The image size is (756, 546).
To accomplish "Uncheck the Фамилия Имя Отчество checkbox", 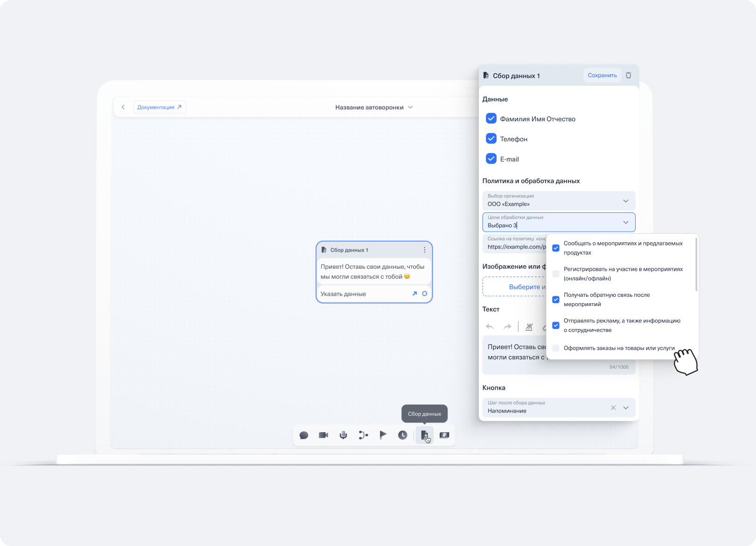I will pyautogui.click(x=491, y=119).
